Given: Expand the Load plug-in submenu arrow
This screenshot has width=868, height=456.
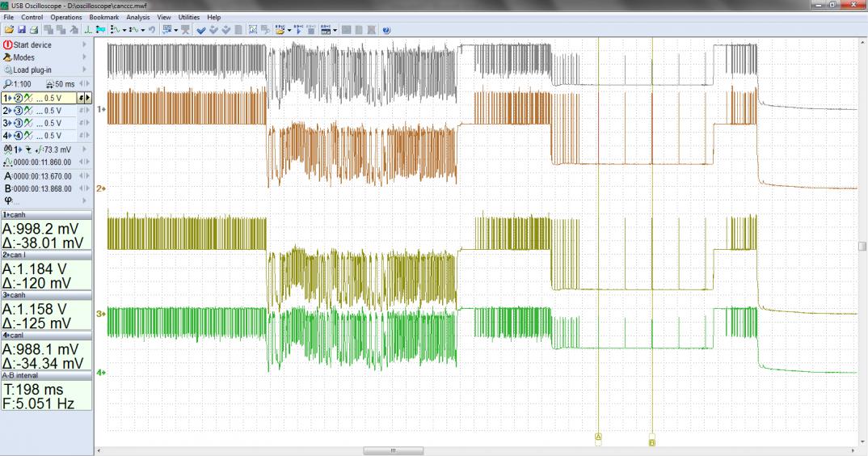Looking at the screenshot, I should [83, 70].
